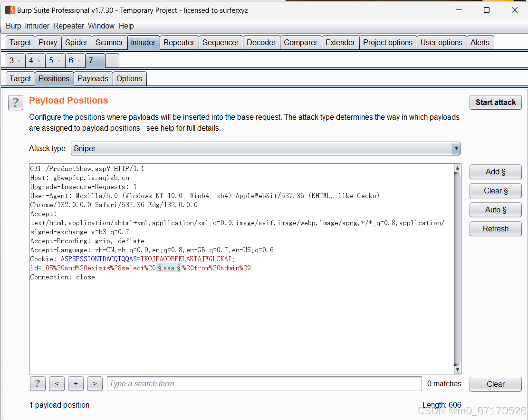Click scrollbar down arrow in request editor

(x=457, y=370)
